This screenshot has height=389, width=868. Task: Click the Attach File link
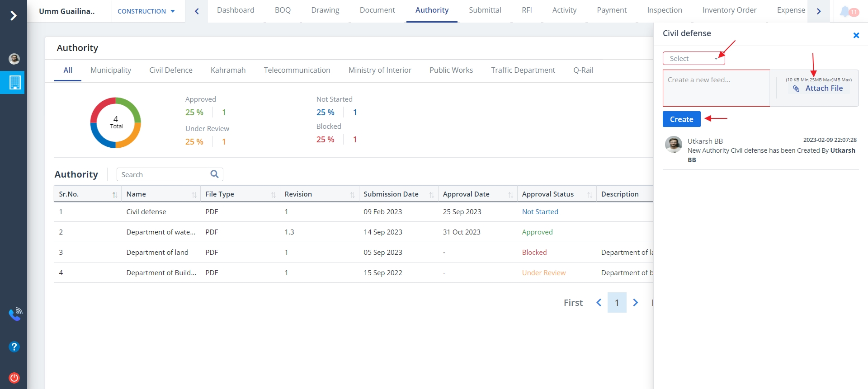823,89
